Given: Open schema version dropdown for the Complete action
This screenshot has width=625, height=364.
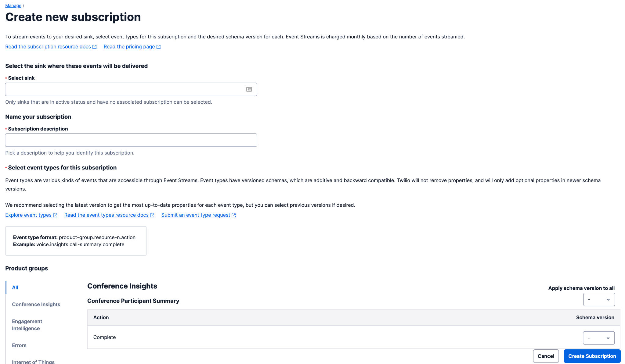Looking at the screenshot, I should pos(598,338).
